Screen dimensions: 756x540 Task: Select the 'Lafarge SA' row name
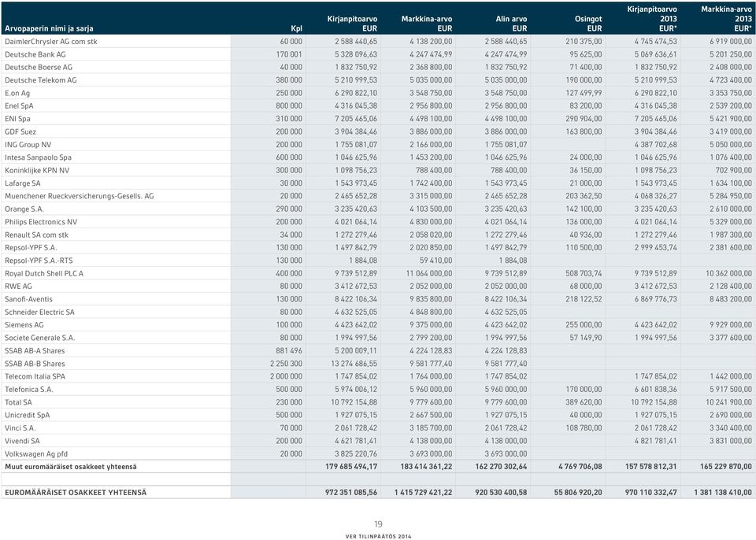click(x=23, y=183)
